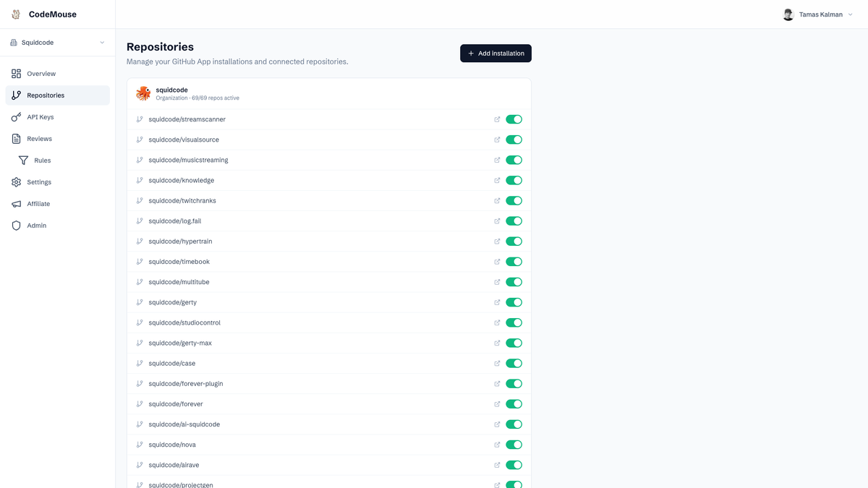Open squidcode/musicstreaming on GitHub icon

point(497,160)
